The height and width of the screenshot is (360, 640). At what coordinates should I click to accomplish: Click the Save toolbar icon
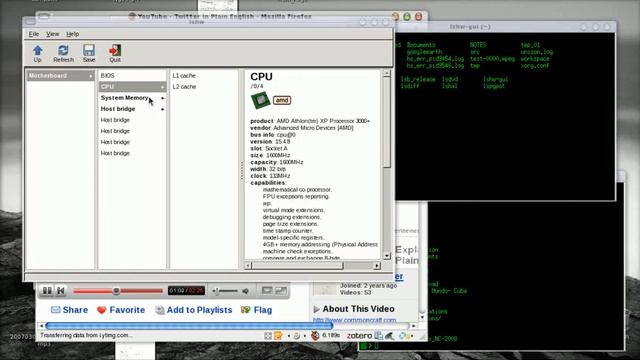(x=89, y=51)
